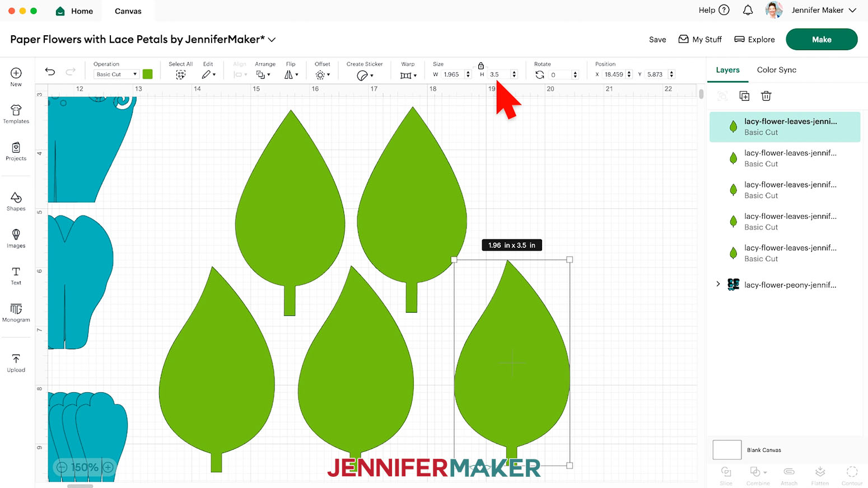Click Save
The width and height of the screenshot is (868, 488).
tap(657, 40)
